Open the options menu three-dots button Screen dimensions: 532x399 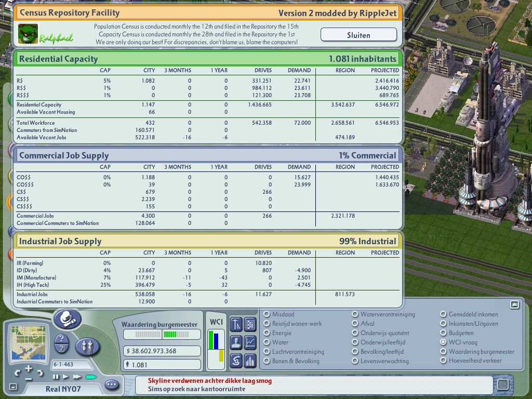pyautogui.click(x=112, y=385)
